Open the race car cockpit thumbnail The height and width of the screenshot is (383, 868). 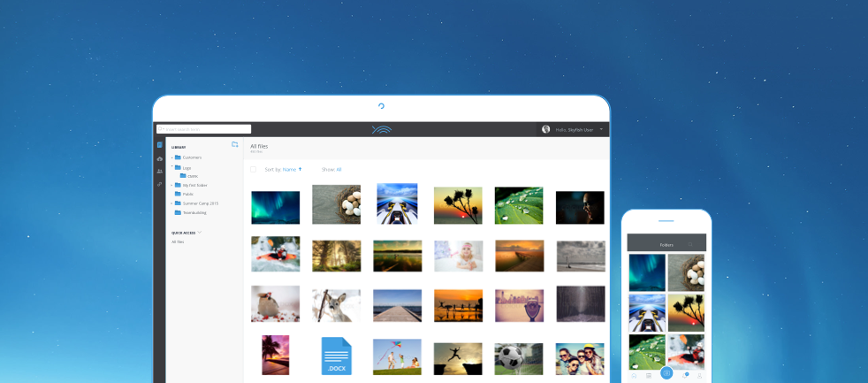pyautogui.click(x=398, y=203)
